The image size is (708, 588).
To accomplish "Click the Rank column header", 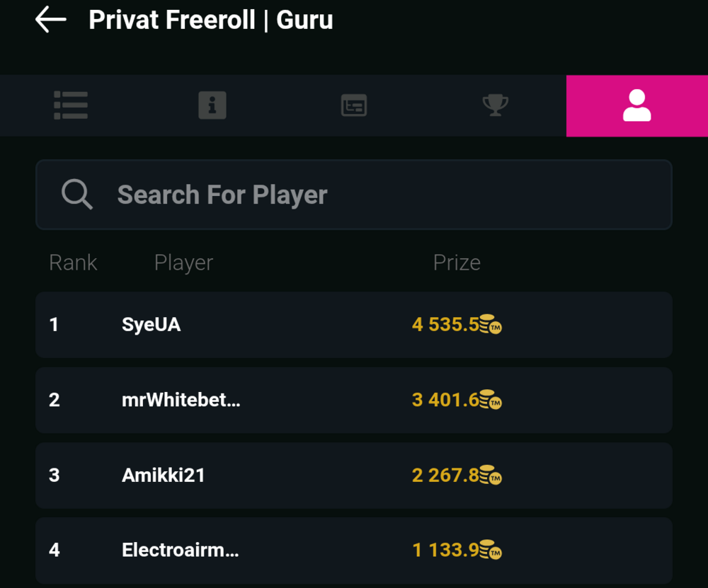I will [x=73, y=263].
